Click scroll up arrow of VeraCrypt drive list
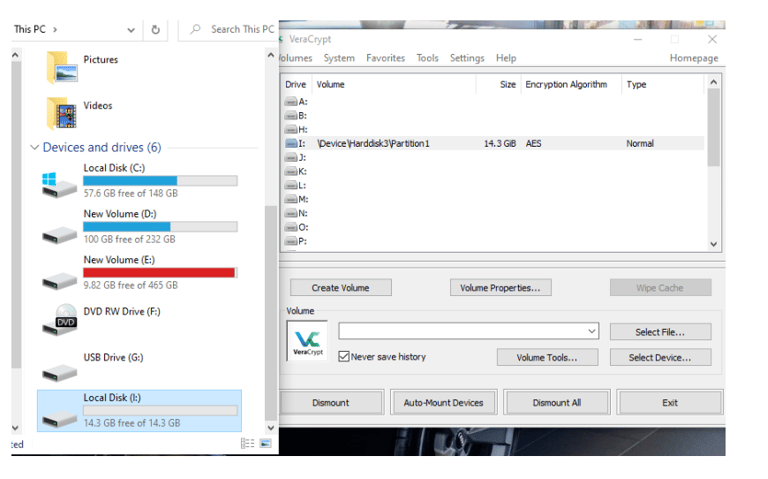This screenshot has height=479, width=768. point(714,82)
